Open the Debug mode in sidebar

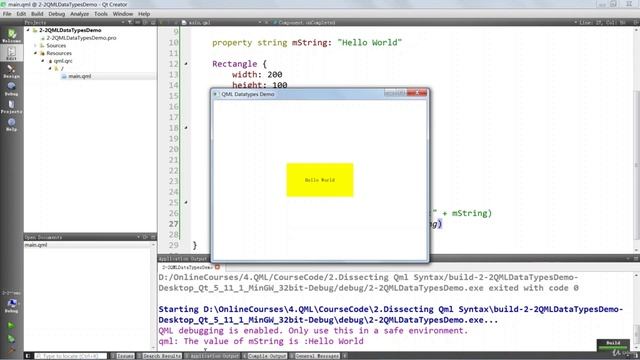pyautogui.click(x=11, y=89)
